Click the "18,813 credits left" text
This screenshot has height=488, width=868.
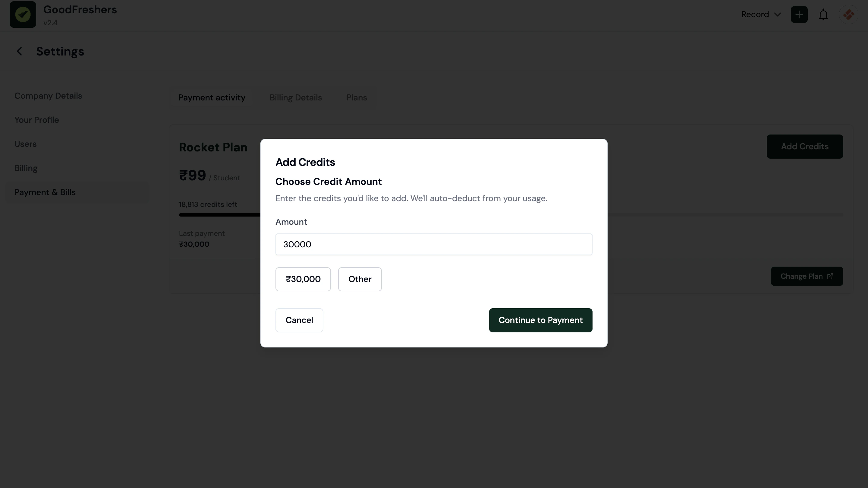(208, 204)
